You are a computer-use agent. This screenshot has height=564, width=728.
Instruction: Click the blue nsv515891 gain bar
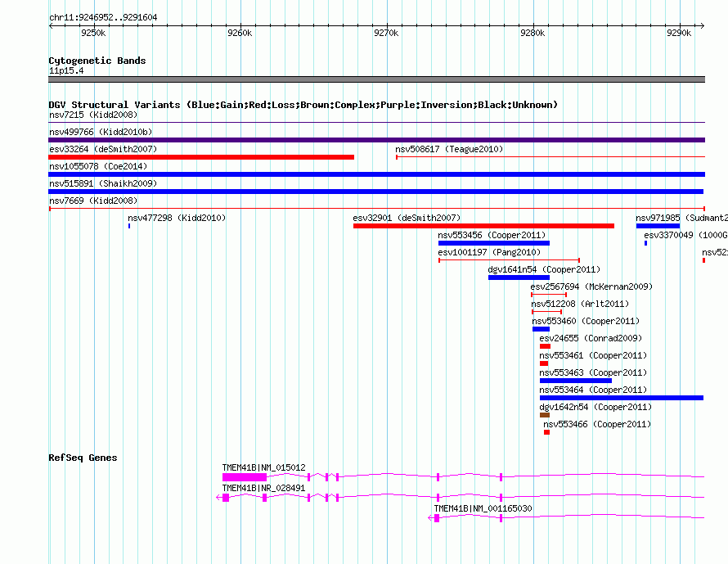pyautogui.click(x=375, y=192)
